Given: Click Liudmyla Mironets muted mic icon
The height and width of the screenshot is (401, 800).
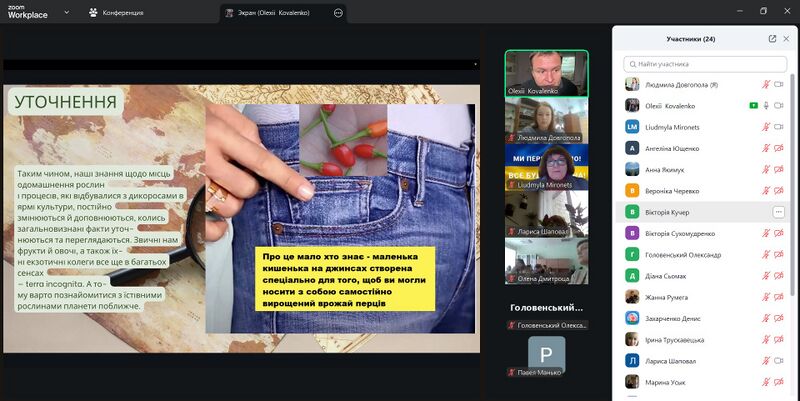Looking at the screenshot, I should coord(766,127).
